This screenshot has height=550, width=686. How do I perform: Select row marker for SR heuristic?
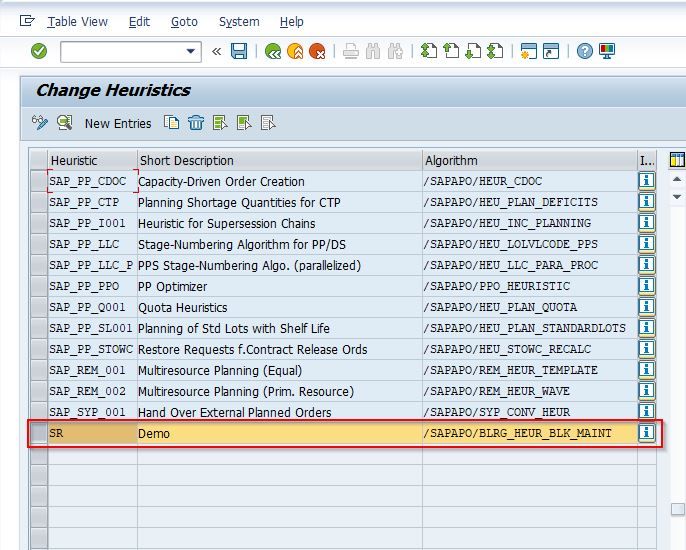tap(38, 433)
